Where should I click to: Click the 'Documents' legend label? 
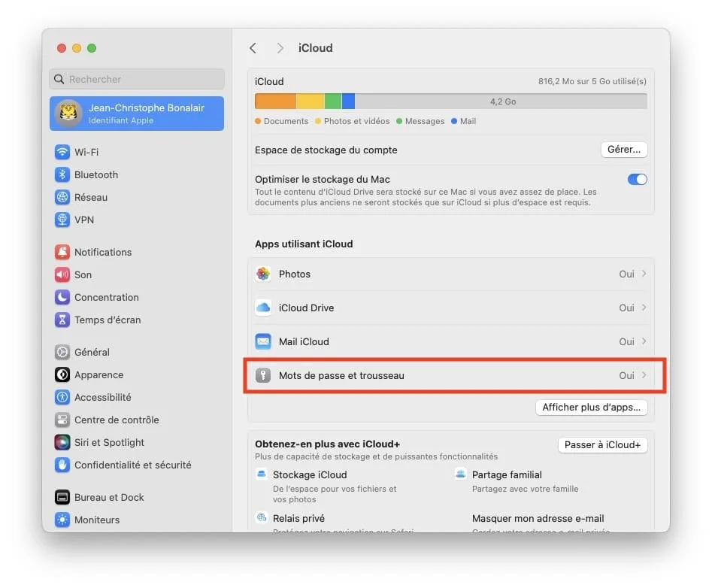[x=286, y=121]
